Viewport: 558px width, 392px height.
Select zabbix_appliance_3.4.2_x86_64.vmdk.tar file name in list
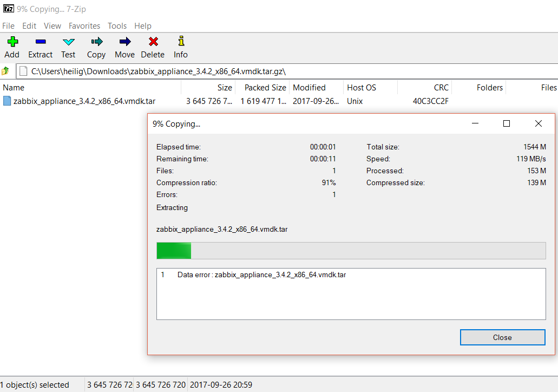[x=84, y=101]
